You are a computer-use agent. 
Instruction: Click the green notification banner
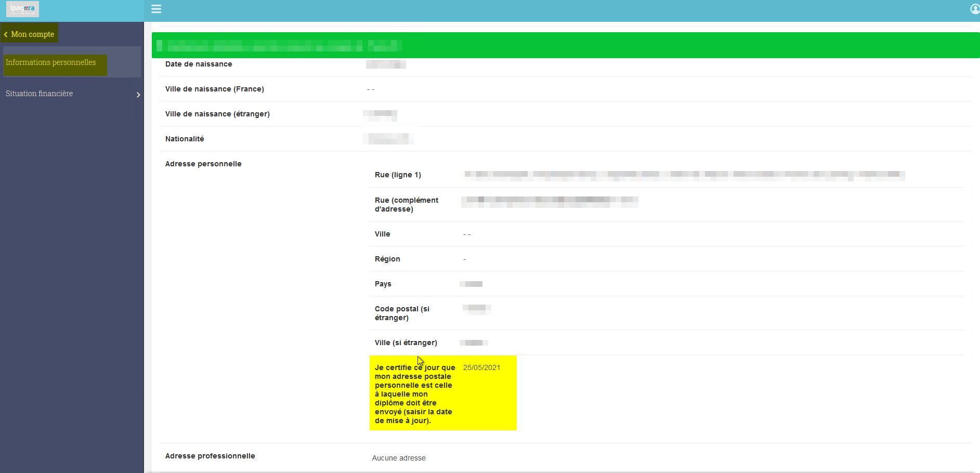[566, 45]
